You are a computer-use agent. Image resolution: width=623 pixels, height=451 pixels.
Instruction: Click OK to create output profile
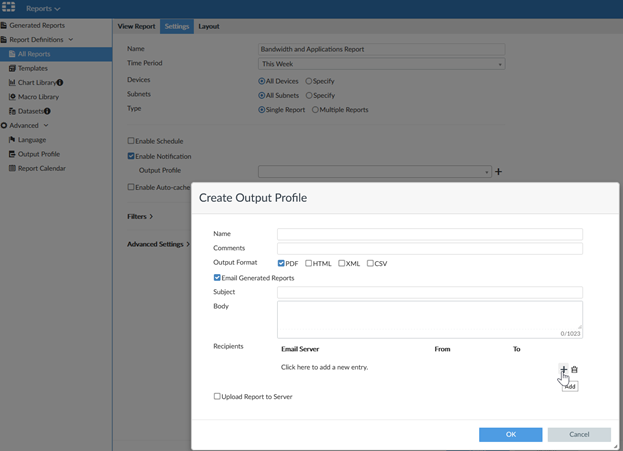tap(510, 434)
